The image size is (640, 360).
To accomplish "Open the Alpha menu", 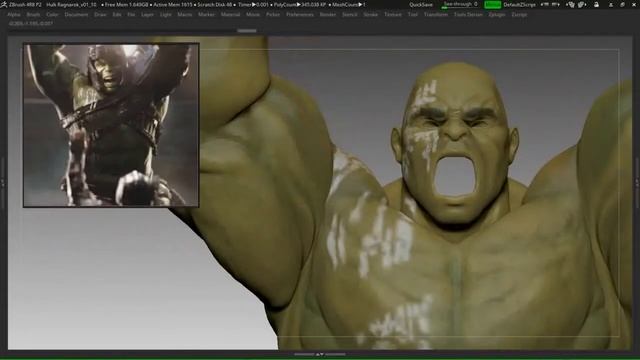I will pos(13,14).
